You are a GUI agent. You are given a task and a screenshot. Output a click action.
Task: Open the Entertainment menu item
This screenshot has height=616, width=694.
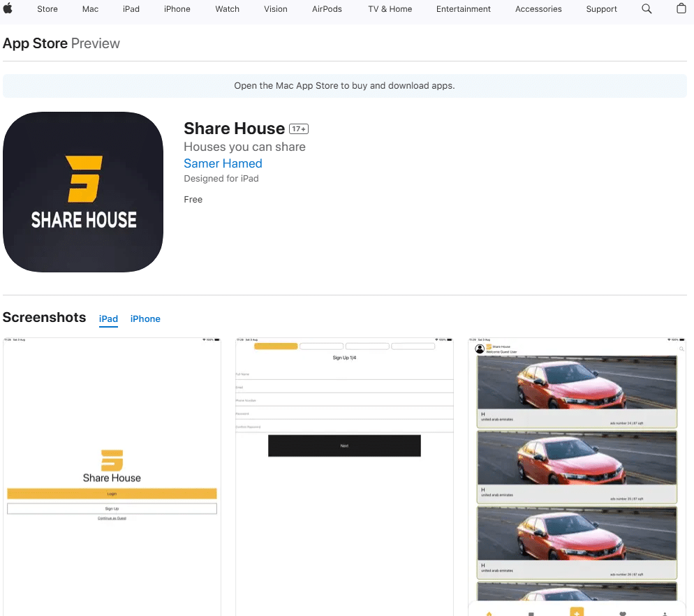[464, 9]
